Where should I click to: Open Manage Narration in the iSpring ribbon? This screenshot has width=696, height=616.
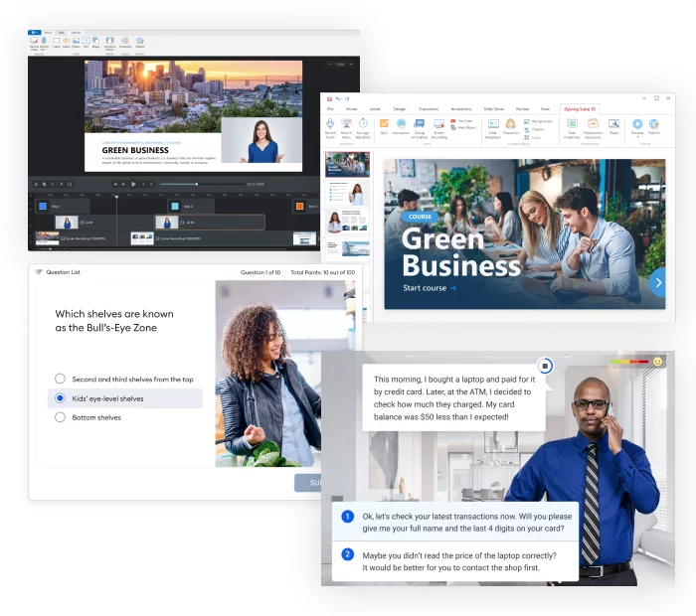pos(363,128)
